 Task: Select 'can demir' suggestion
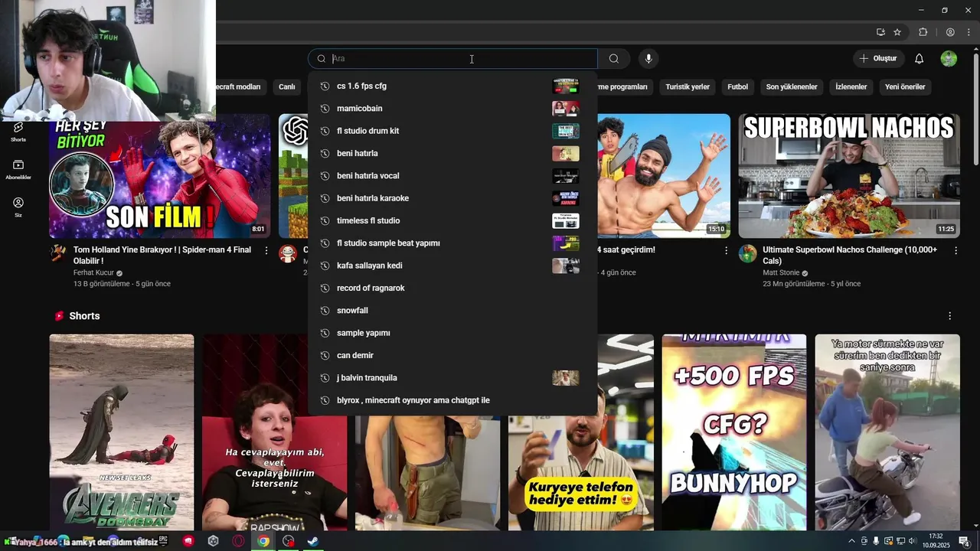[452, 355]
